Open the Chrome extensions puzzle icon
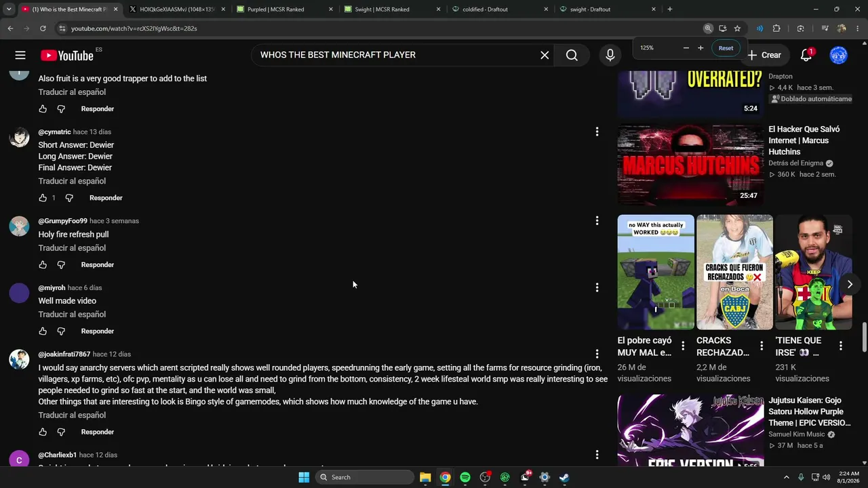The height and width of the screenshot is (488, 868). (x=776, y=28)
